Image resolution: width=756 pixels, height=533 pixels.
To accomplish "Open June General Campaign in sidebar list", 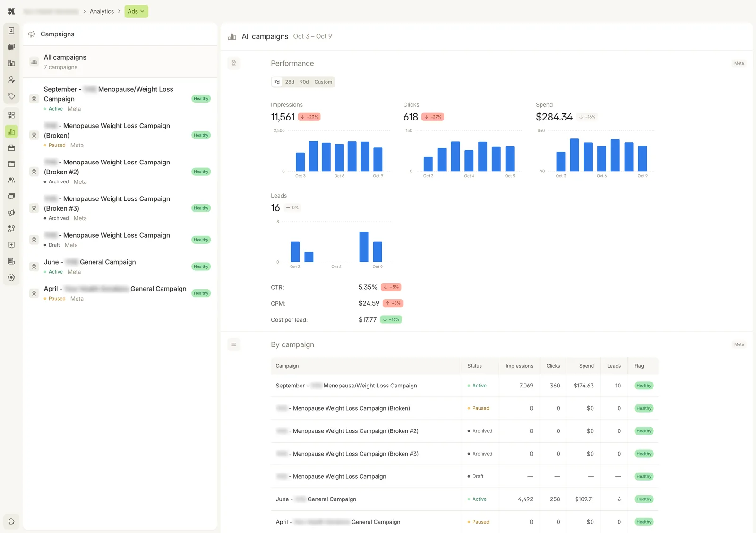I will [x=120, y=266].
